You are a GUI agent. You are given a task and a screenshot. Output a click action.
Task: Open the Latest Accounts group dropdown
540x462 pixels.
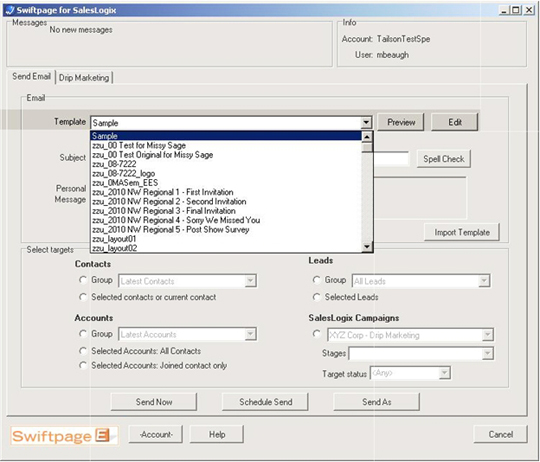pyautogui.click(x=250, y=334)
